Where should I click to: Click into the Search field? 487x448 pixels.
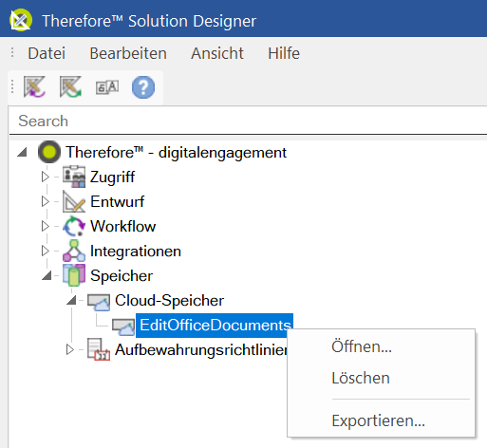click(248, 121)
